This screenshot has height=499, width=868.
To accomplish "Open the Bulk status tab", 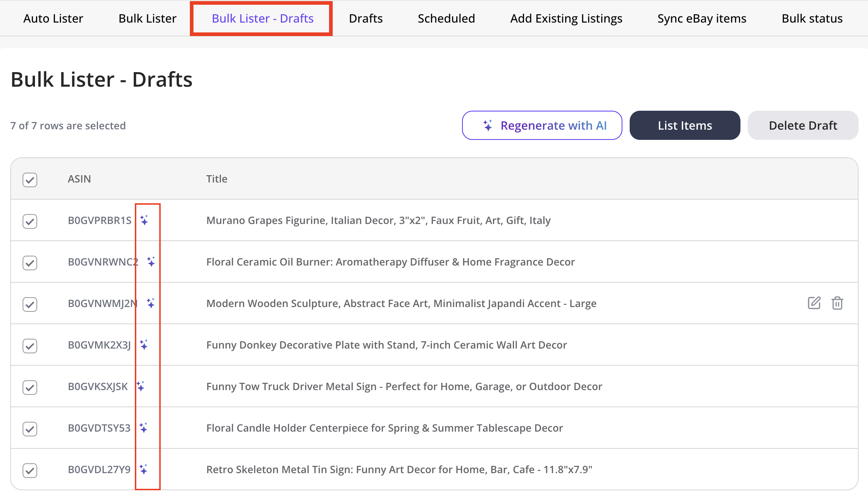I will click(x=812, y=18).
